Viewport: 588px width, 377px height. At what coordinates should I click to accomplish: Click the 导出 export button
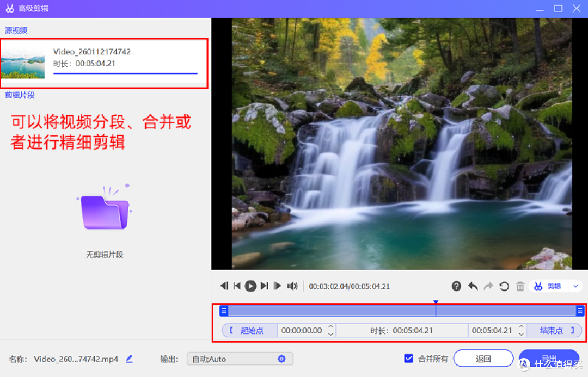coord(549,359)
